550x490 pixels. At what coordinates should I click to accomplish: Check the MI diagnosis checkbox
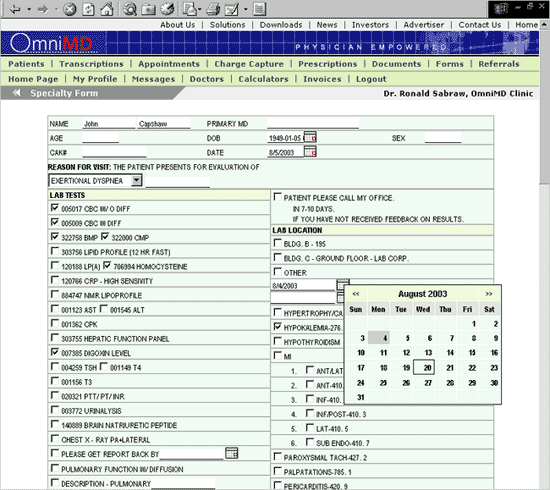277,355
